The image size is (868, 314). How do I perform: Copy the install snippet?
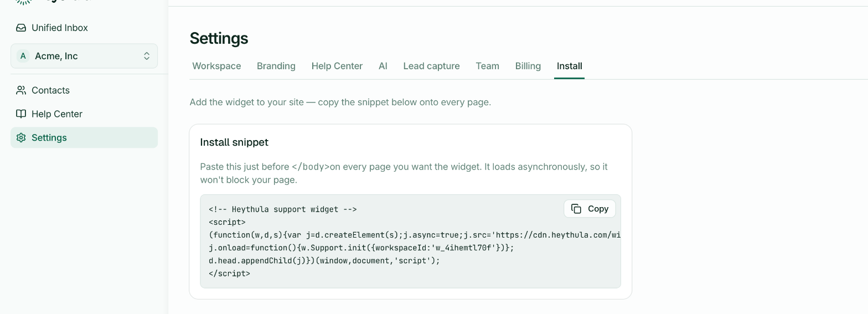coord(590,209)
